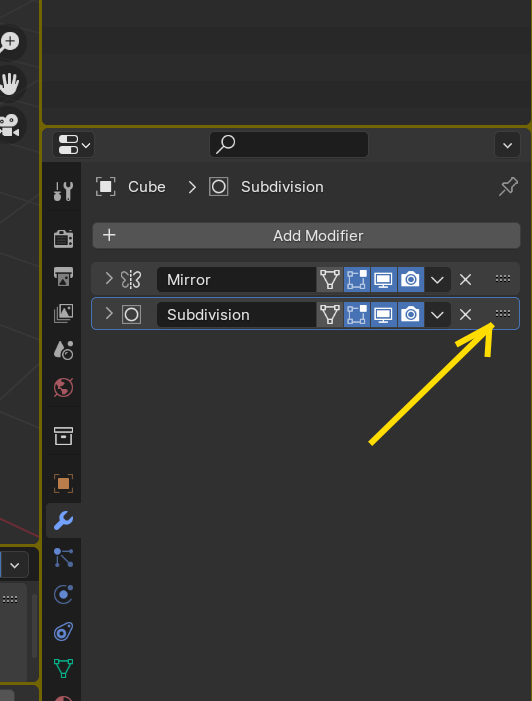Click the Add Modifier button

tap(306, 236)
